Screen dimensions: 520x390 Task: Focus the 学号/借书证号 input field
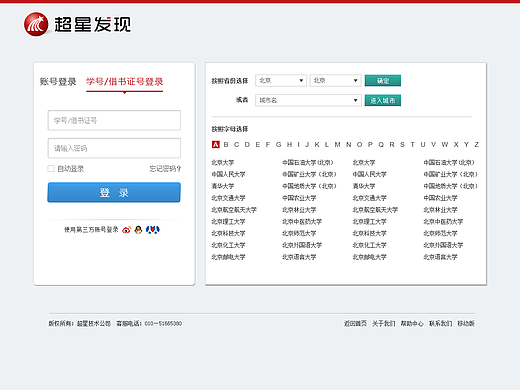(114, 120)
